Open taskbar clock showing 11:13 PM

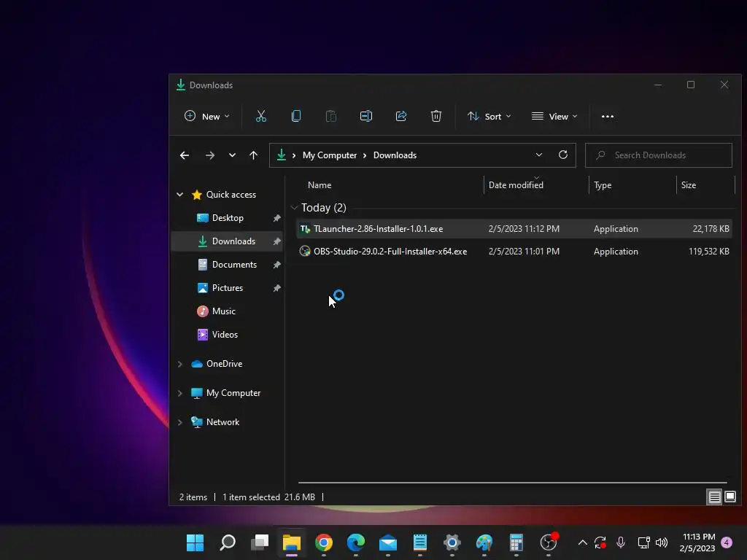(x=697, y=542)
